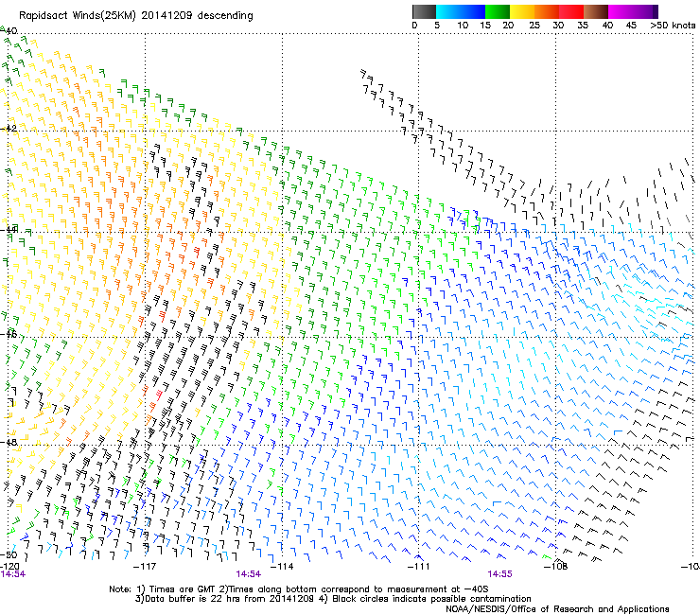
Task: Click the gray 0-5 knots color segment
Action: tap(424, 11)
